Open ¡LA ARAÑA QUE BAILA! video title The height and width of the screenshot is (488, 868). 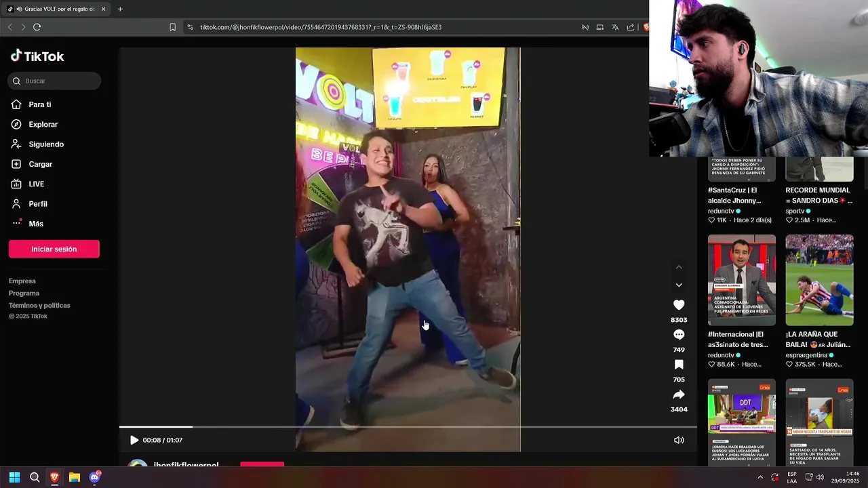[x=818, y=340]
